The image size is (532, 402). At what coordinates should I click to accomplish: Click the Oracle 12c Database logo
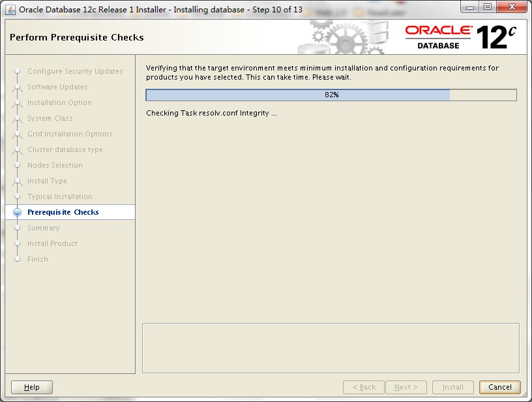[461, 37]
